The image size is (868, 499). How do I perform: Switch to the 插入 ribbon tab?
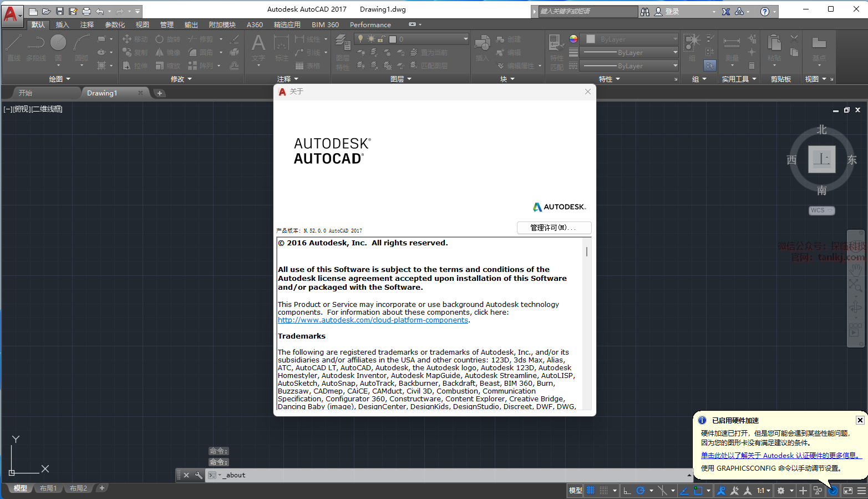click(x=62, y=25)
